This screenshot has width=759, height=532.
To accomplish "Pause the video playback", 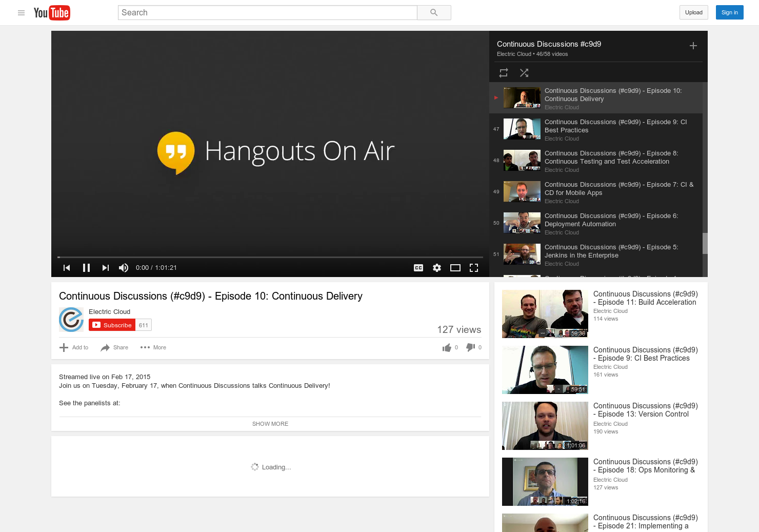I will (x=86, y=268).
